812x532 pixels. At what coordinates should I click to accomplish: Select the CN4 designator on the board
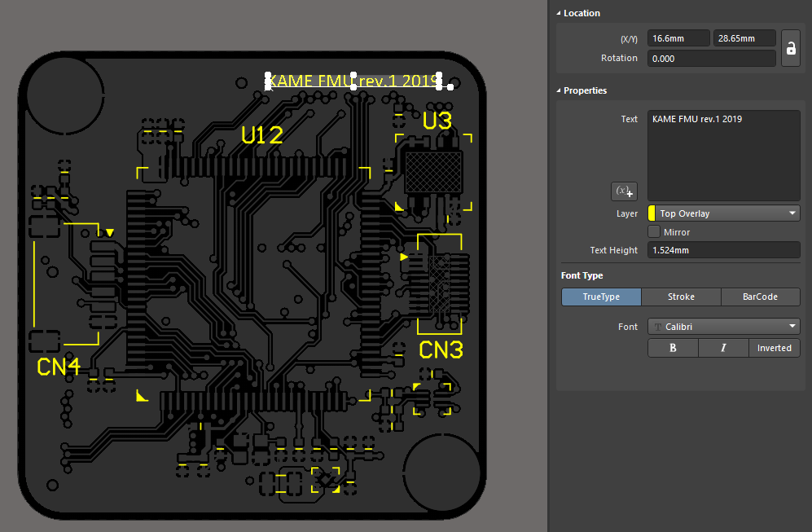[x=59, y=367]
